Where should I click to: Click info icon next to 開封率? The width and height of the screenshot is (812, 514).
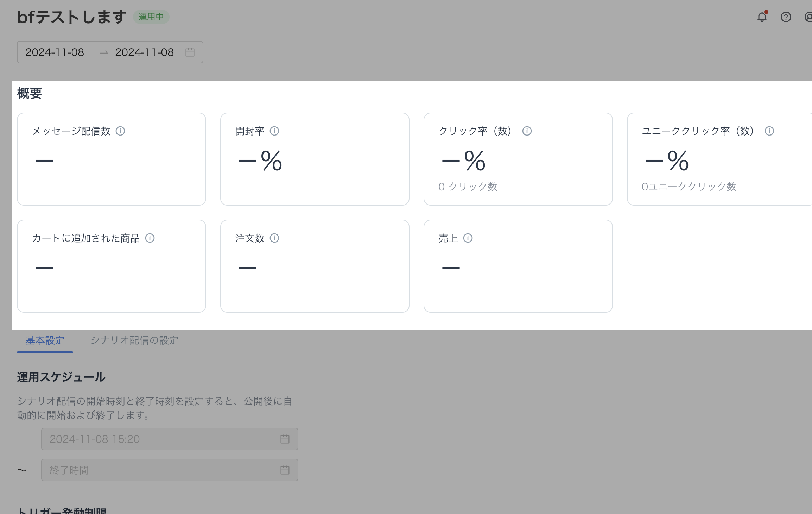[x=274, y=131]
